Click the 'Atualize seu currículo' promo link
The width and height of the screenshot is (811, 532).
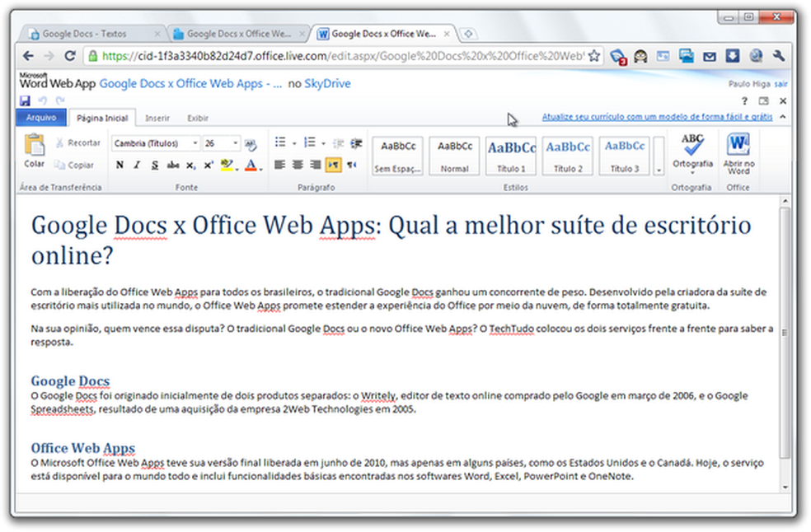click(x=656, y=118)
